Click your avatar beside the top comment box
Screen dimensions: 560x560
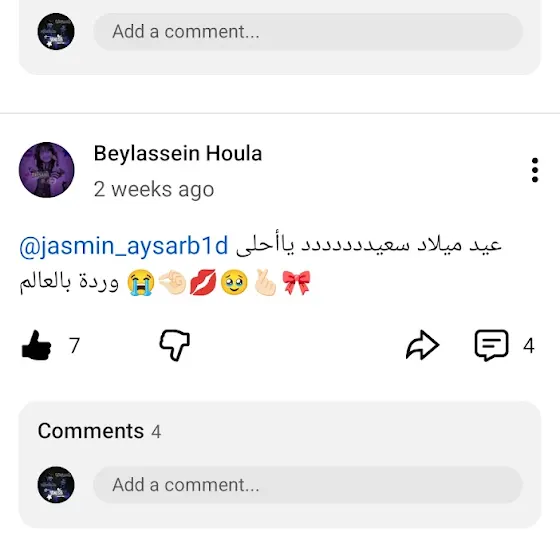coord(56,31)
